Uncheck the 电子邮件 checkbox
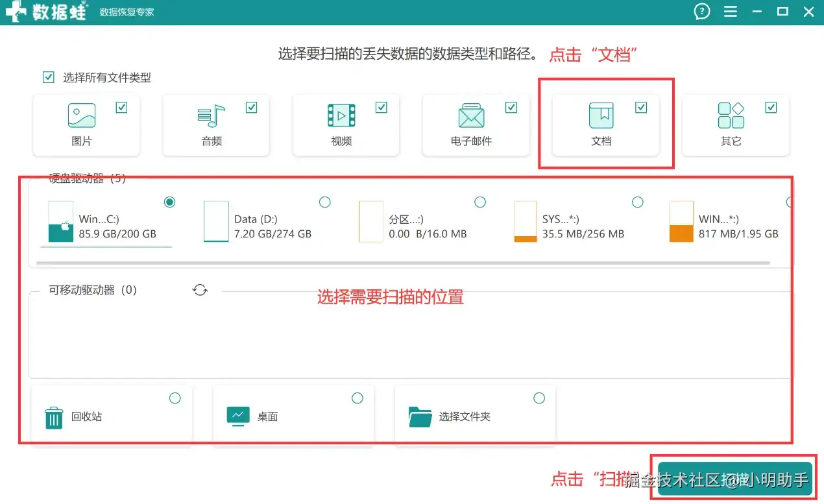The height and width of the screenshot is (504, 824). pyautogui.click(x=511, y=107)
